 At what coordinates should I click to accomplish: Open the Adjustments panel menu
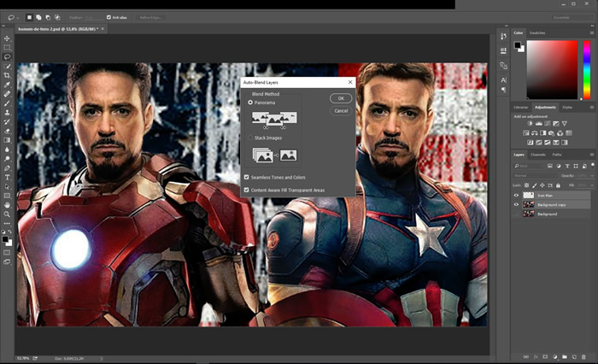592,107
